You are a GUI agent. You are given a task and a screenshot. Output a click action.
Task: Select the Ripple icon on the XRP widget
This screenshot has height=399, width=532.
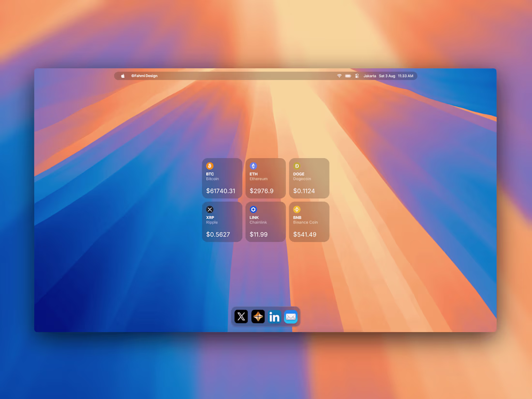209,209
